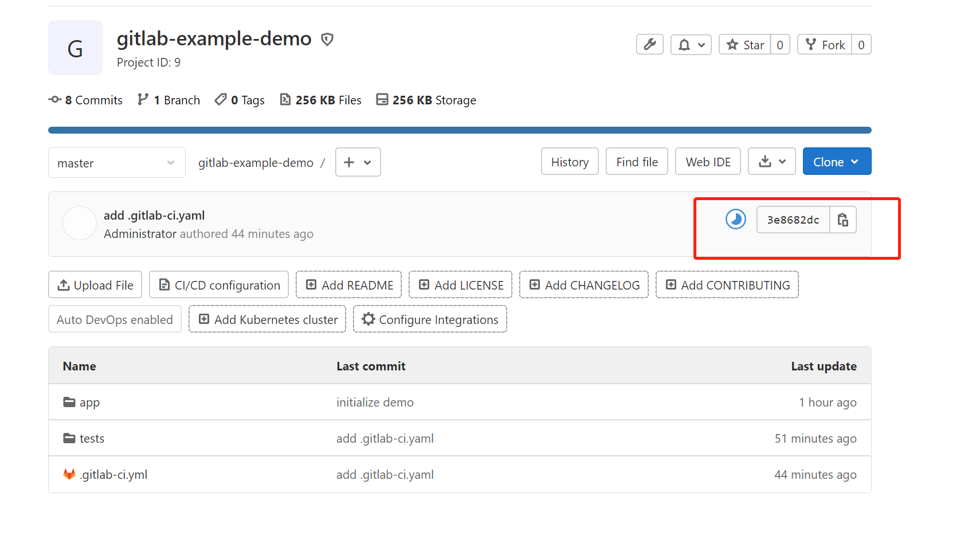Open the 256 KB Files link
This screenshot has width=980, height=539.
321,100
